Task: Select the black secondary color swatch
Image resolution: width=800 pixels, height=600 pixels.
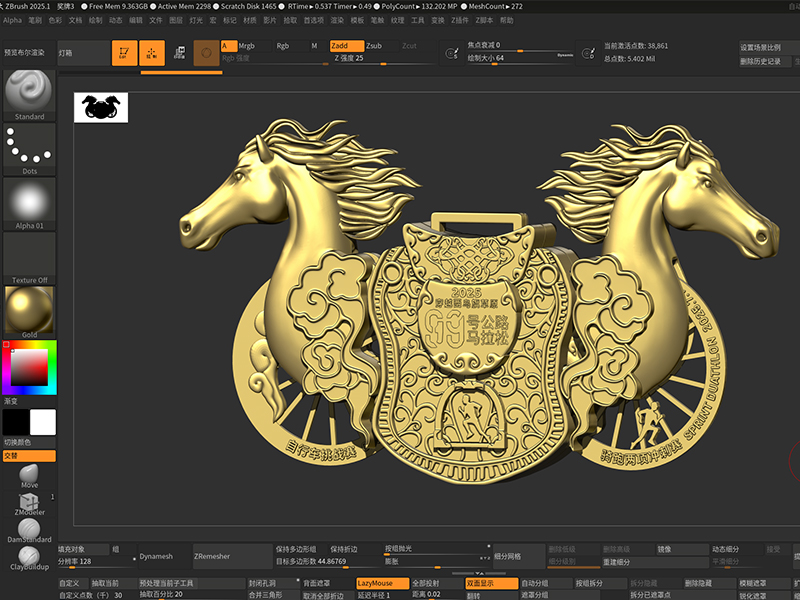Action: [15, 422]
